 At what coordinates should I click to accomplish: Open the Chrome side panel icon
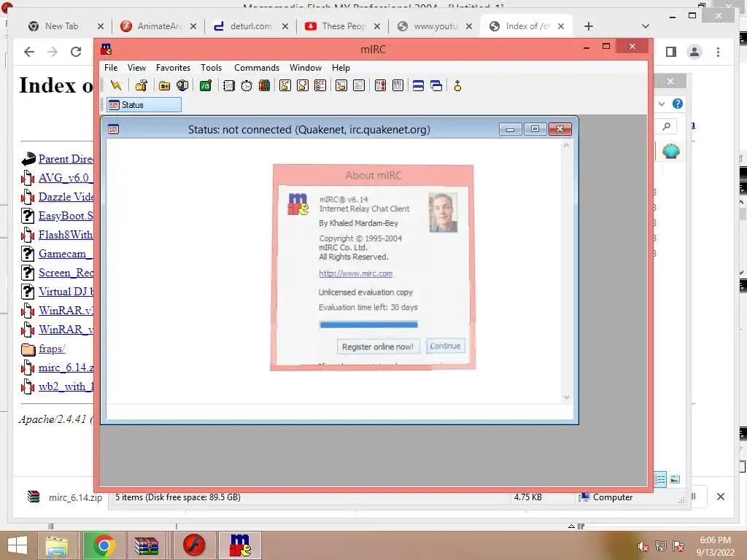point(671,52)
